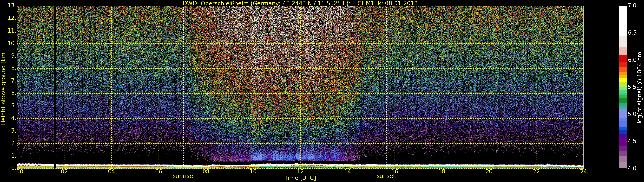Screen dimensions: 644x182
Task: Click the 18 tick on the time axis
Action: tap(442, 172)
